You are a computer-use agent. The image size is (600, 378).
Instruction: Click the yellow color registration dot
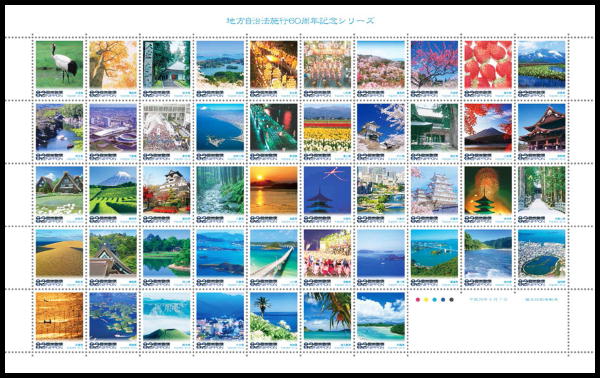coord(426,300)
